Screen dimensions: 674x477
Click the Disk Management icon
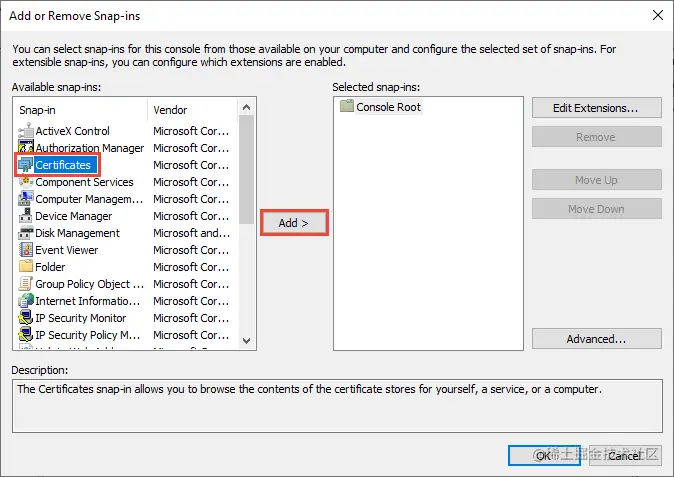[x=26, y=233]
